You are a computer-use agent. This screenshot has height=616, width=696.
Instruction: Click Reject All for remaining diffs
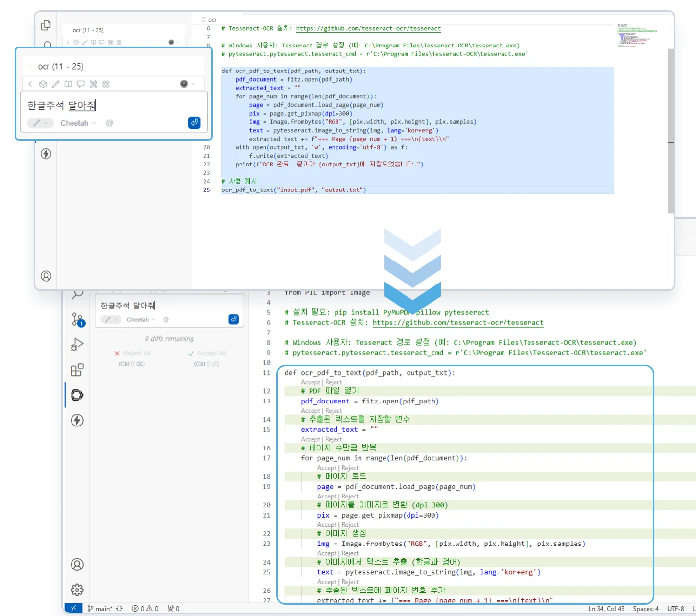coord(132,354)
